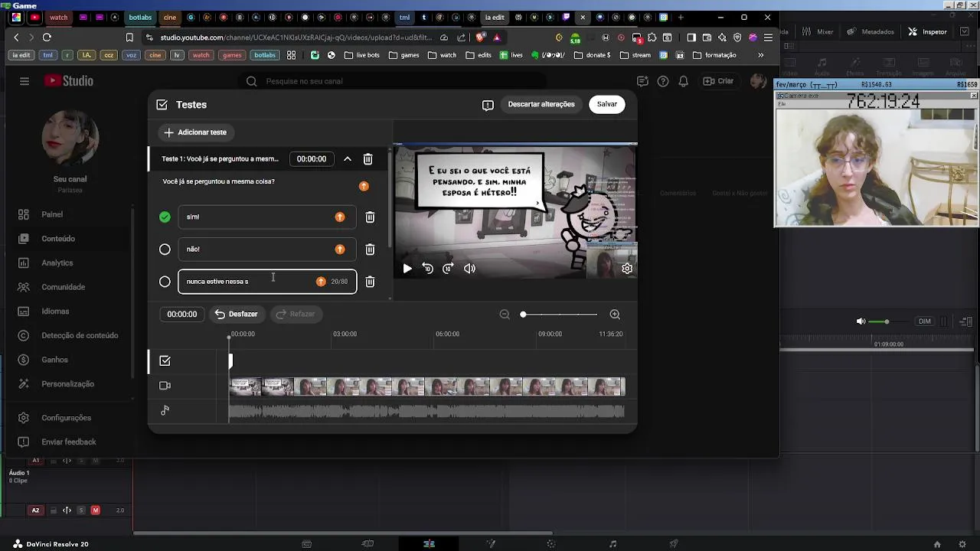Click the Salvar button
Viewport: 980px width, 551px height.
tap(607, 105)
